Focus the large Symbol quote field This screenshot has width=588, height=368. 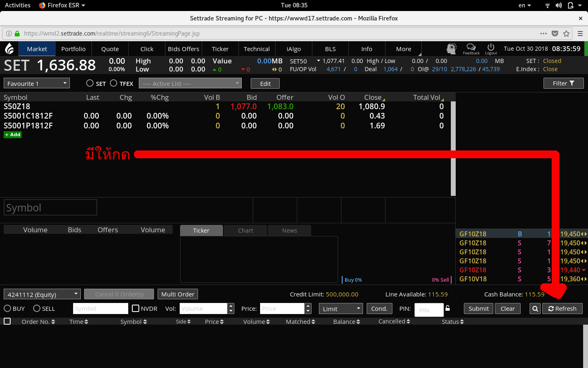[x=50, y=207]
